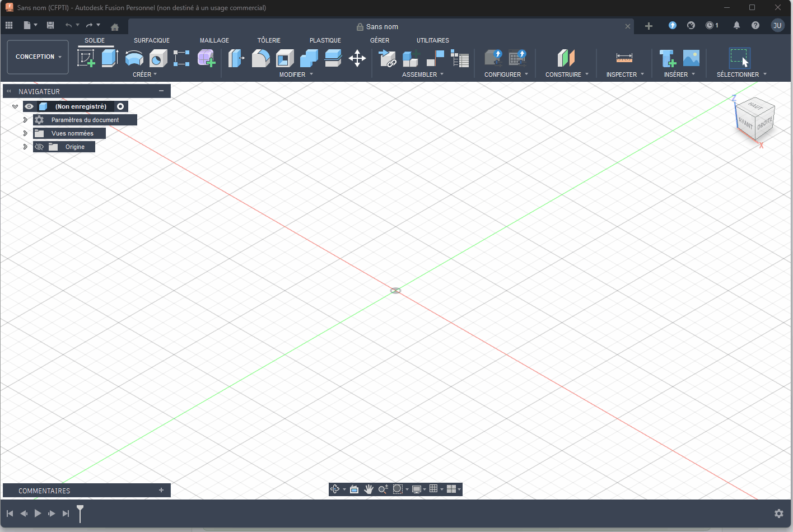The height and width of the screenshot is (532, 793).
Task: Click the Move/Copy tool
Action: point(357,58)
